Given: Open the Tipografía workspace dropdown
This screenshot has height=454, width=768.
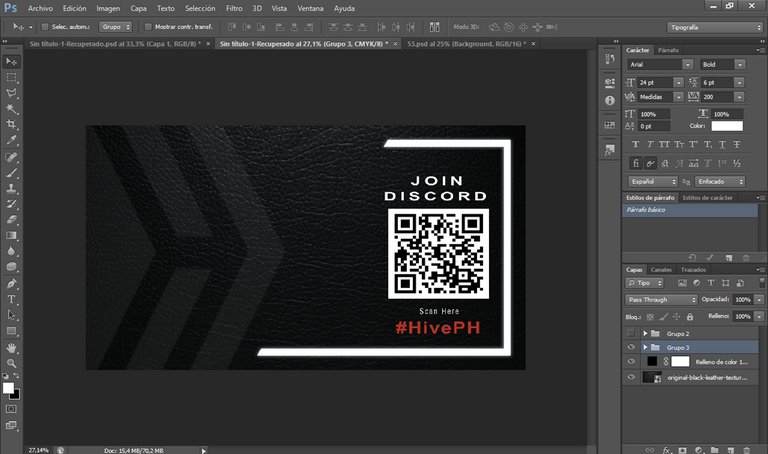Looking at the screenshot, I should pos(715,27).
